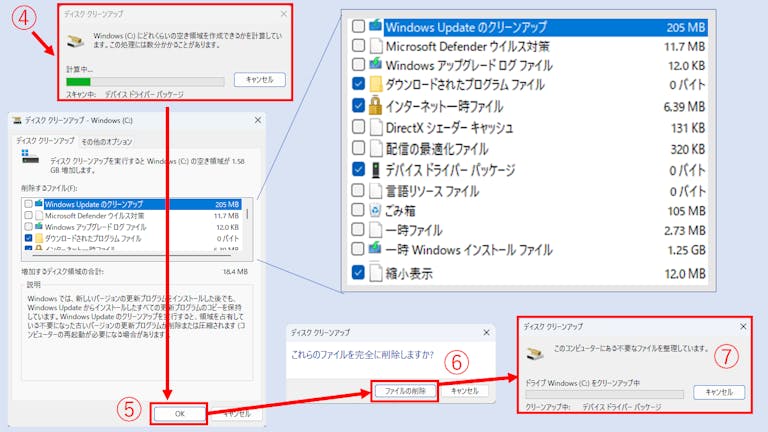Click the green 計算中 progress bar

(145, 82)
